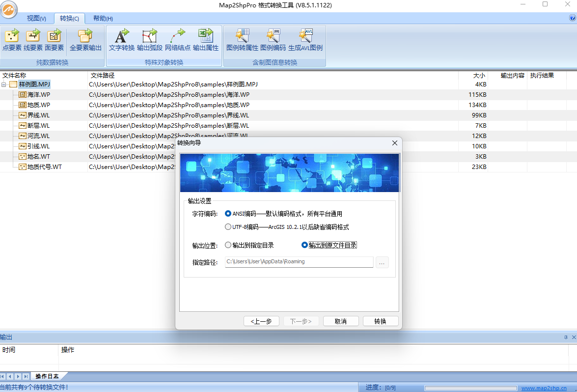Switch to the 操作日志 tab
The image size is (577, 392).
coord(47,376)
